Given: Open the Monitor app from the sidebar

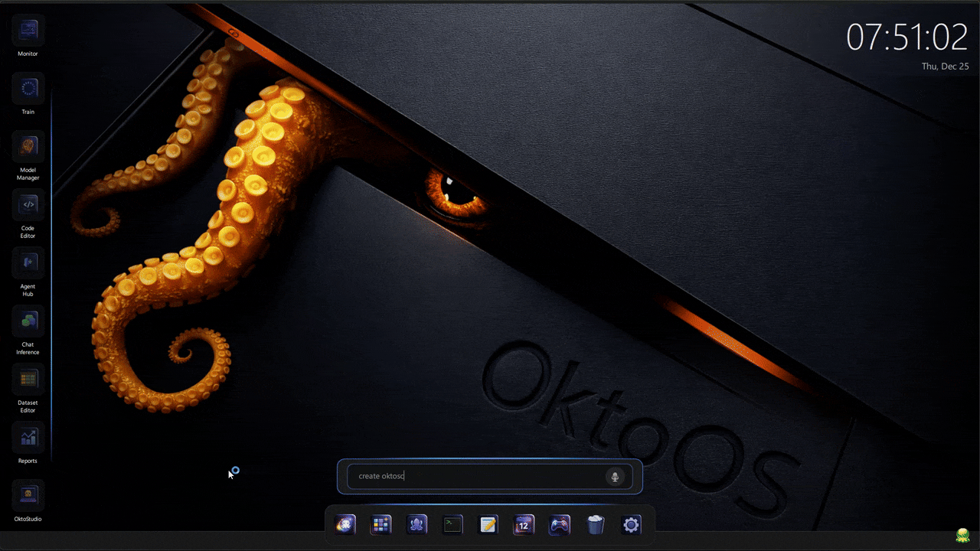Looking at the screenshot, I should click(28, 31).
